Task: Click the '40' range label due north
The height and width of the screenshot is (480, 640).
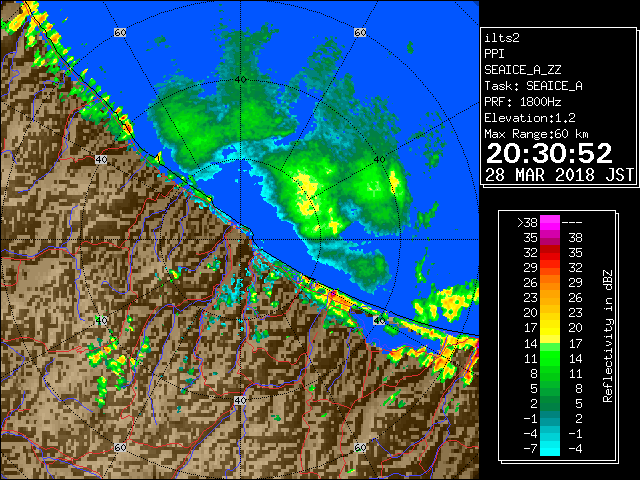Action: 240,80
